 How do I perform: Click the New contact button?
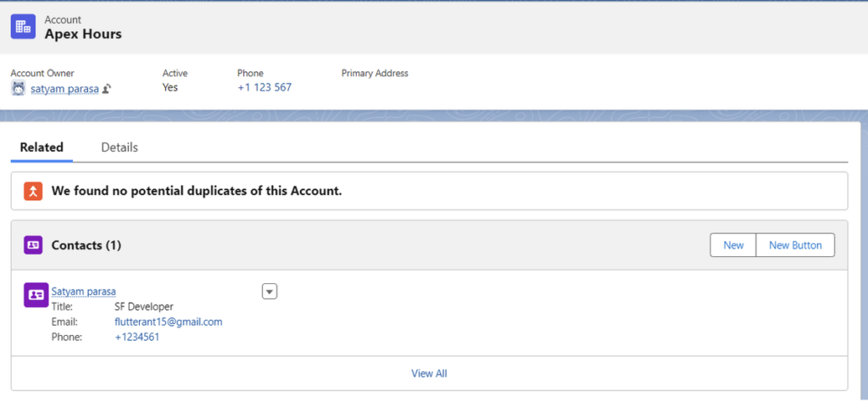pyautogui.click(x=733, y=245)
